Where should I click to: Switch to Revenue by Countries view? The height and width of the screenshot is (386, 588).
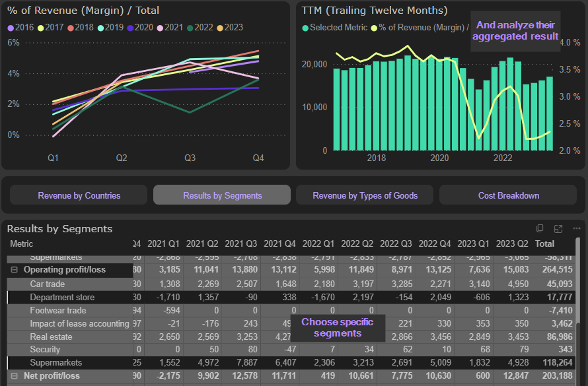pos(79,195)
